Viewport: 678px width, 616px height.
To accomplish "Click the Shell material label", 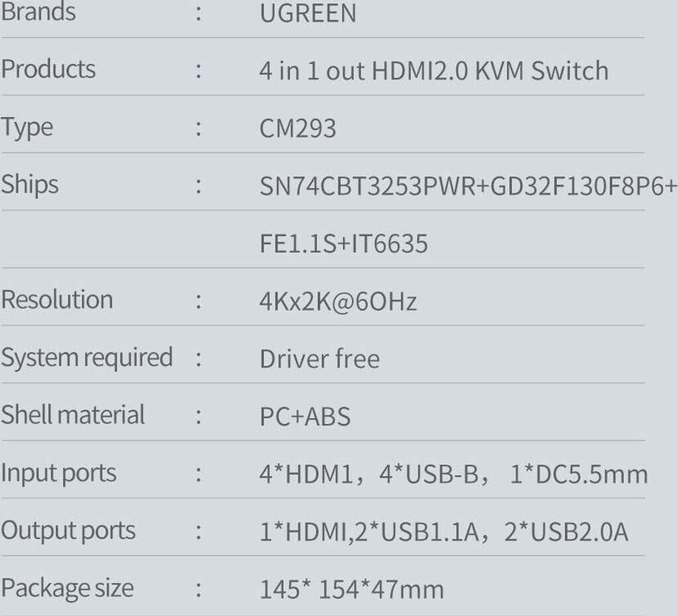I will pos(73,415).
